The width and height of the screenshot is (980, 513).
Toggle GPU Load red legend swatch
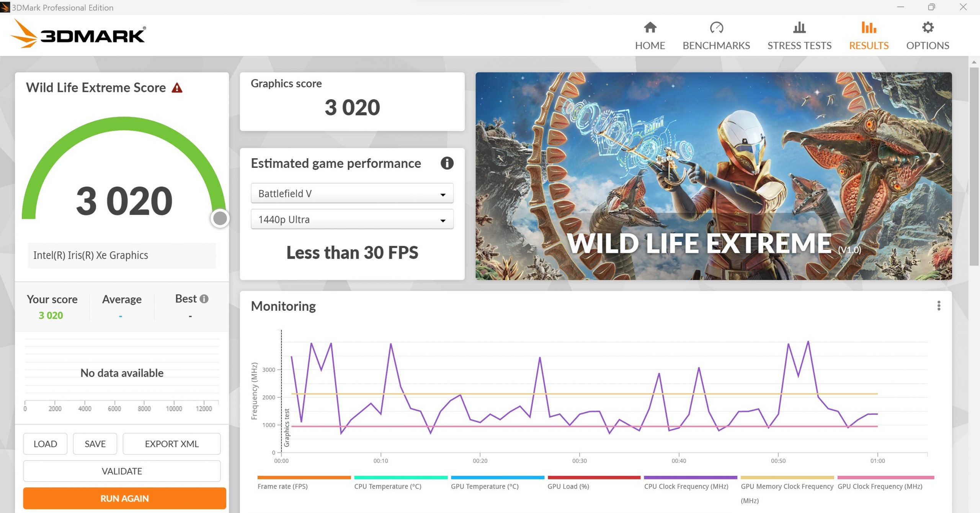(594, 478)
